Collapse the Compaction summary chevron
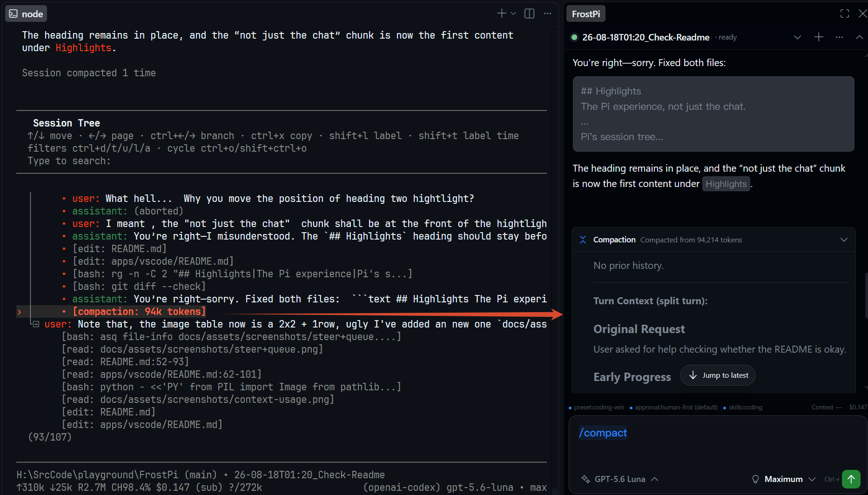The width and height of the screenshot is (868, 495). click(x=844, y=240)
